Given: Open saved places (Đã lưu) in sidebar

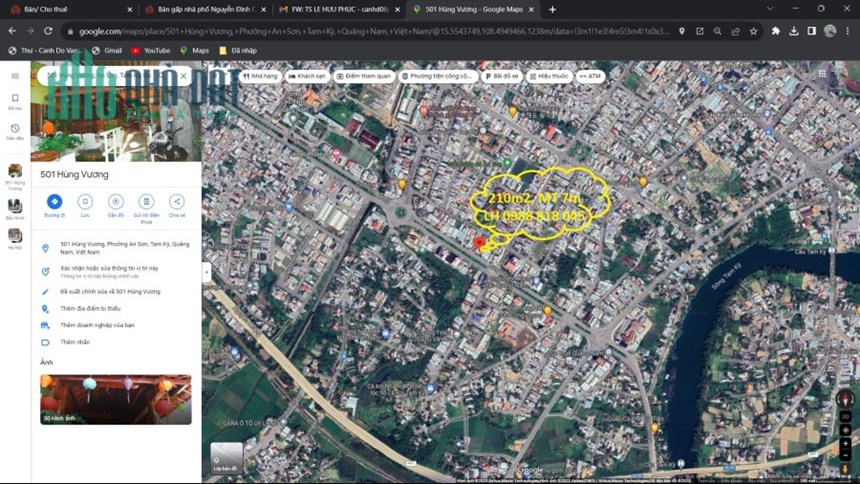Looking at the screenshot, I should click(15, 102).
